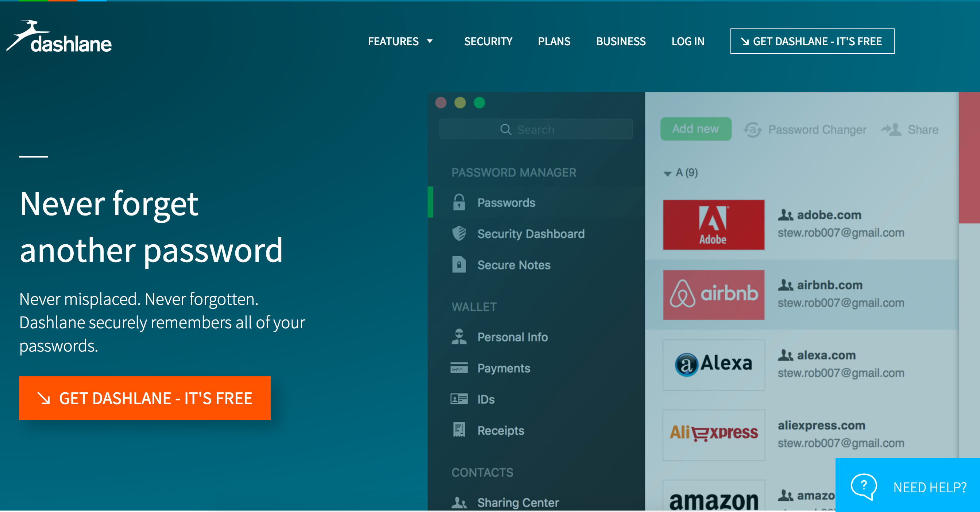Click the Dashlane logo

click(x=59, y=37)
